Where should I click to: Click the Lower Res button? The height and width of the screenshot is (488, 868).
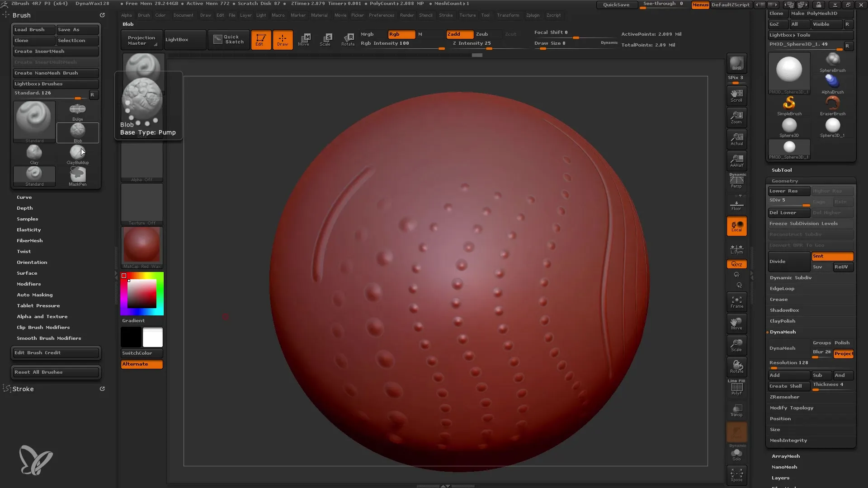tap(788, 191)
